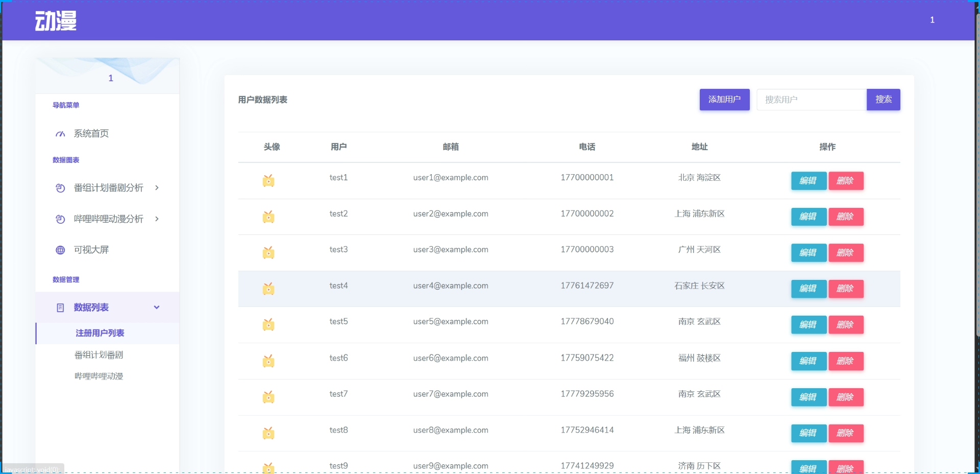980x474 pixels.
Task: Expand the 番组计划番剧分析 chevron
Action: 157,187
